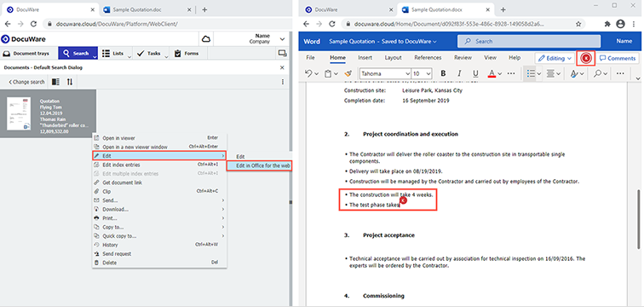Image resolution: width=644 pixels, height=307 pixels.
Task: Switch to the Insert ribbon tab
Action: pos(365,58)
